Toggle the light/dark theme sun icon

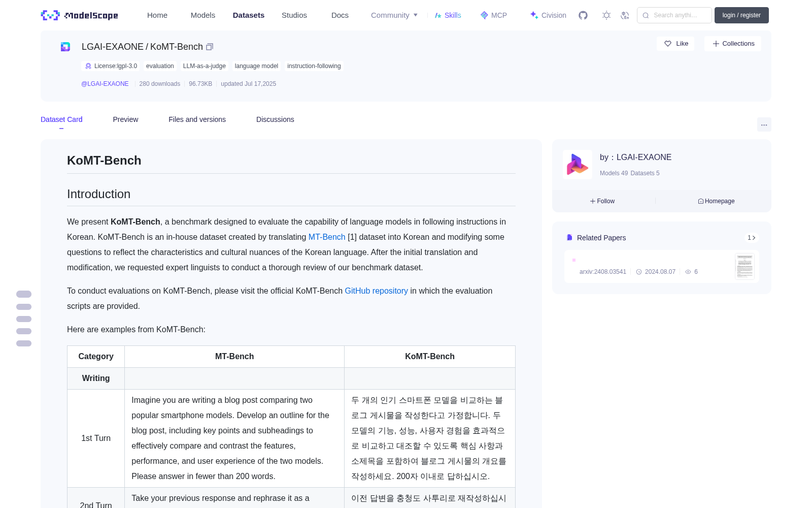[606, 15]
